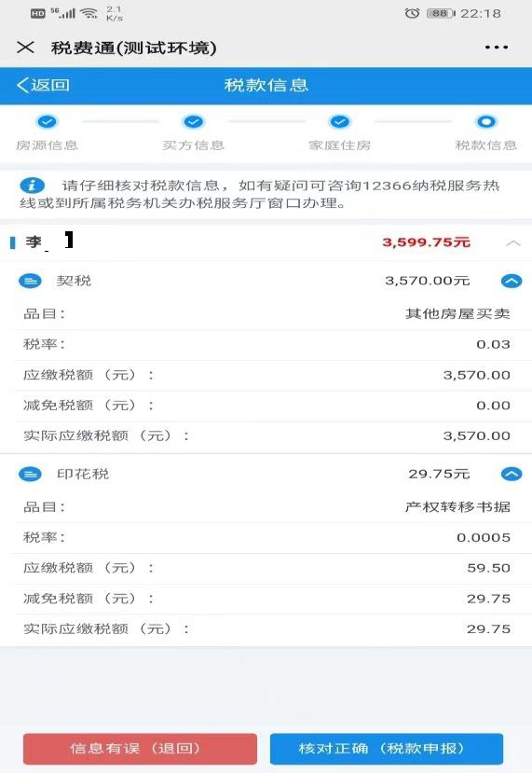
Task: Open the three-dot more options menu
Action: 496,48
